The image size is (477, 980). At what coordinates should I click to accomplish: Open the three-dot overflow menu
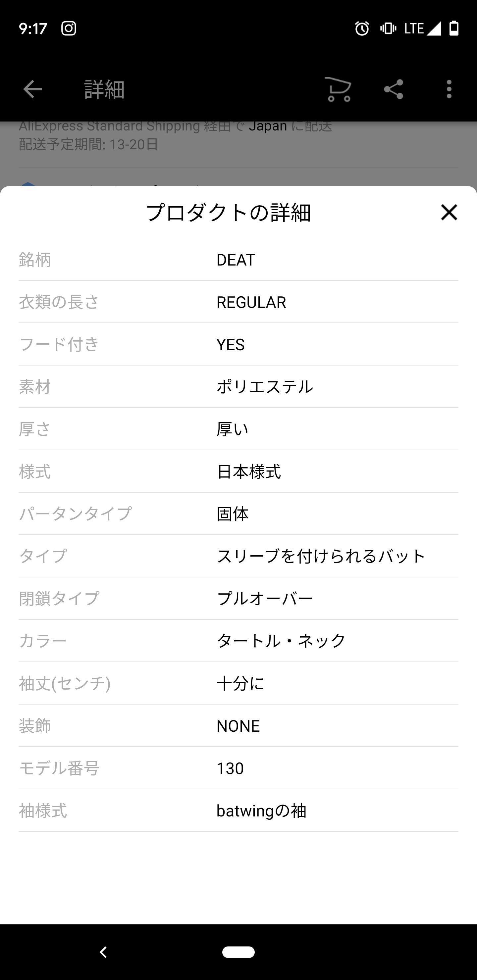(449, 89)
